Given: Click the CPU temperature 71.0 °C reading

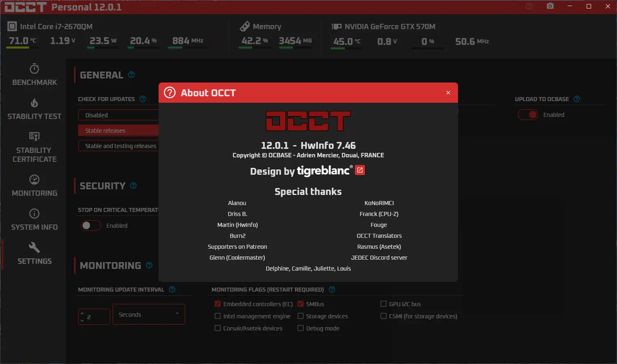Looking at the screenshot, I should tap(22, 41).
